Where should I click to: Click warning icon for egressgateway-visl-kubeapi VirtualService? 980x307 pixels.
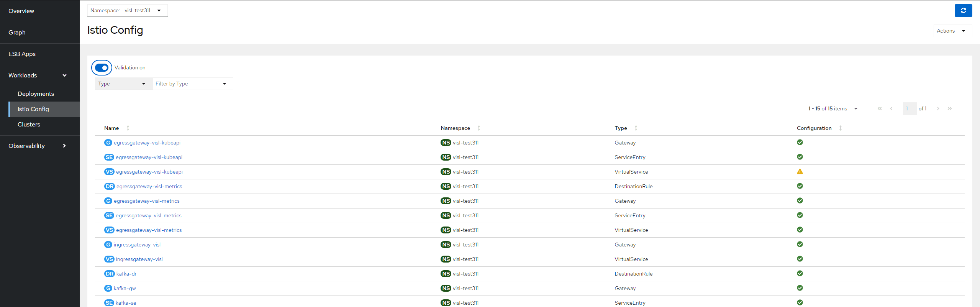click(x=800, y=172)
